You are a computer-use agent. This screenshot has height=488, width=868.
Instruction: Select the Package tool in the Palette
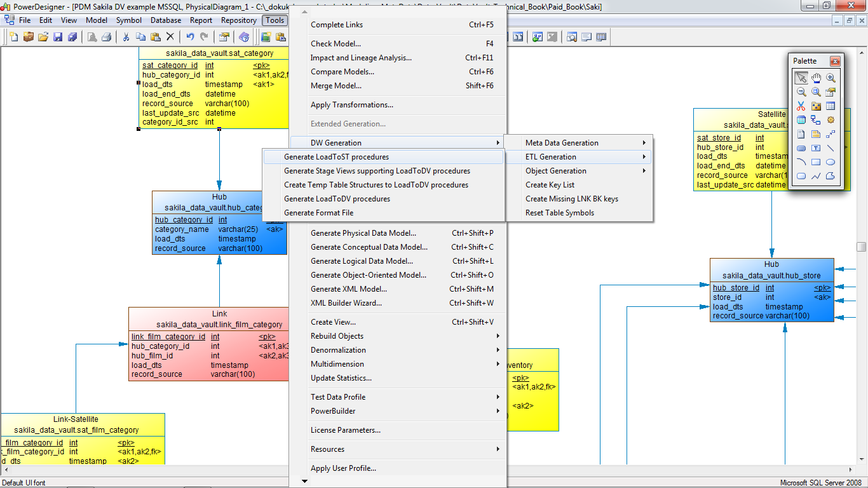tap(816, 106)
